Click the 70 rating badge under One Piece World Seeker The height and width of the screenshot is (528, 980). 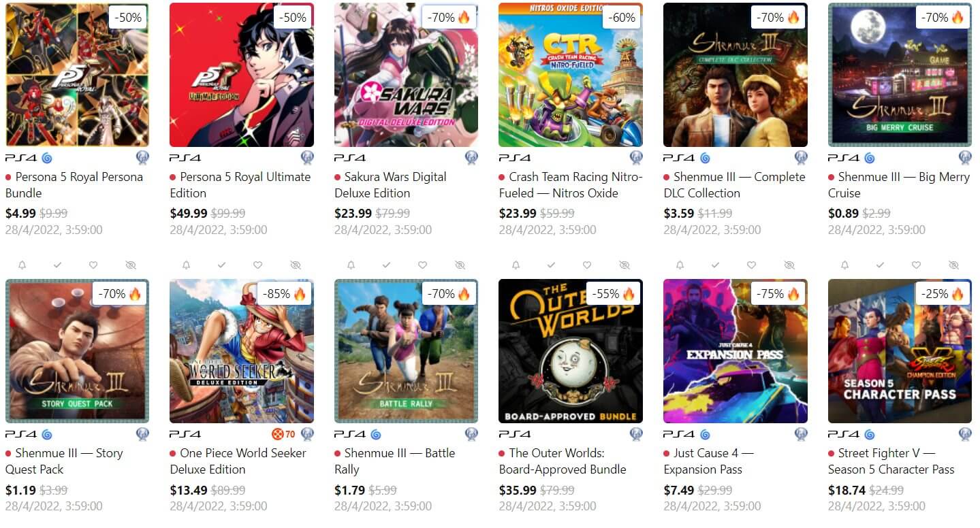(285, 434)
